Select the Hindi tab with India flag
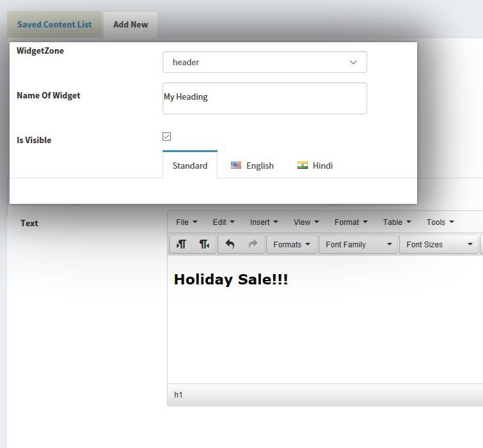Viewport: 483px width, 448px height. click(315, 166)
